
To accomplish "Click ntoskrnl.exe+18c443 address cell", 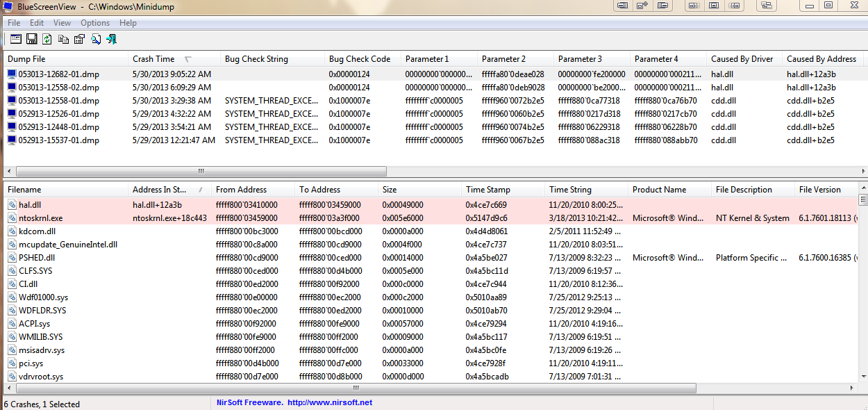I will coord(169,218).
